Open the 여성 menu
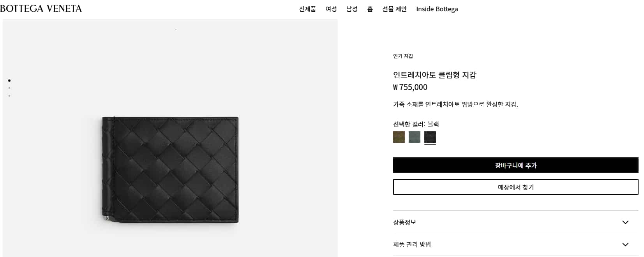Screen dimensions: 644x257 331,9
